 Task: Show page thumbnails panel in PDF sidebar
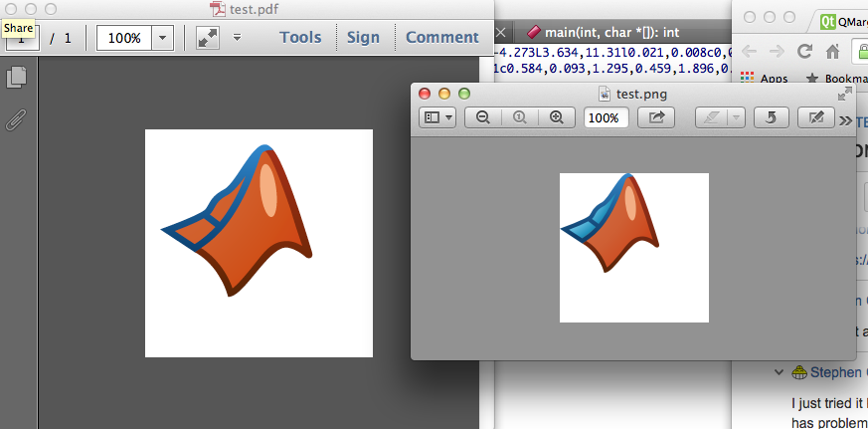(16, 77)
